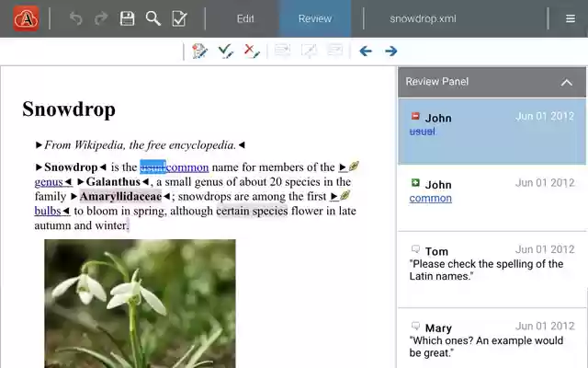Click the 'Review Panel' header title
This screenshot has height=368, width=588.
click(x=437, y=82)
